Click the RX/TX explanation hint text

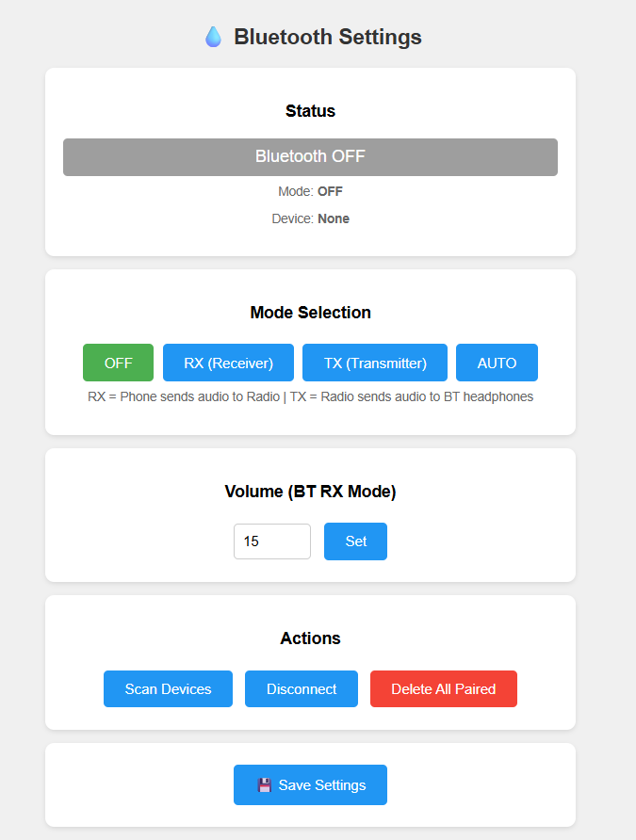click(x=310, y=396)
